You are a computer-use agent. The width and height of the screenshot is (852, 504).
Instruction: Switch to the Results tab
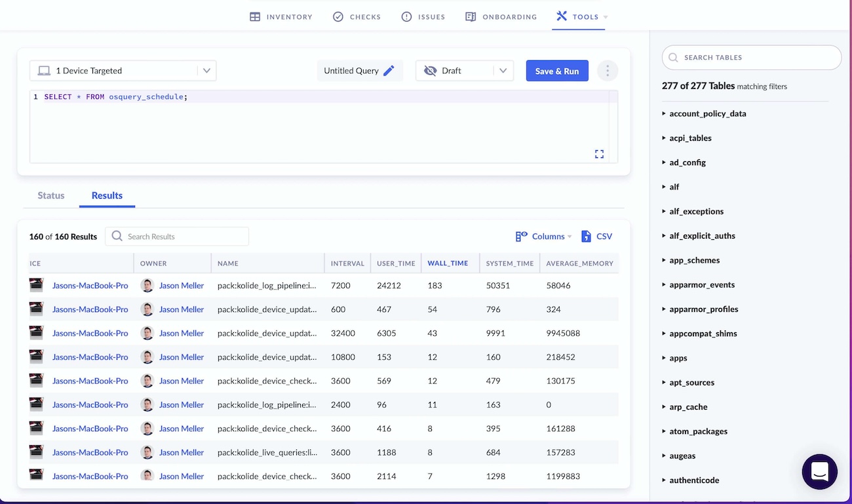coord(107,195)
